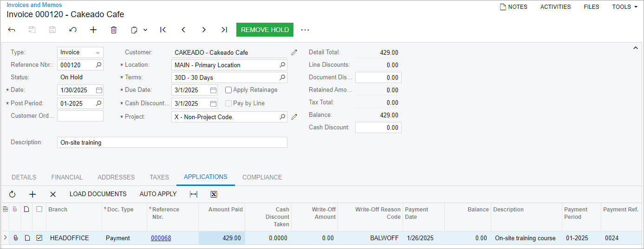The image size is (644, 249).
Task: Open the Location lookup magnifier
Action: click(x=282, y=65)
